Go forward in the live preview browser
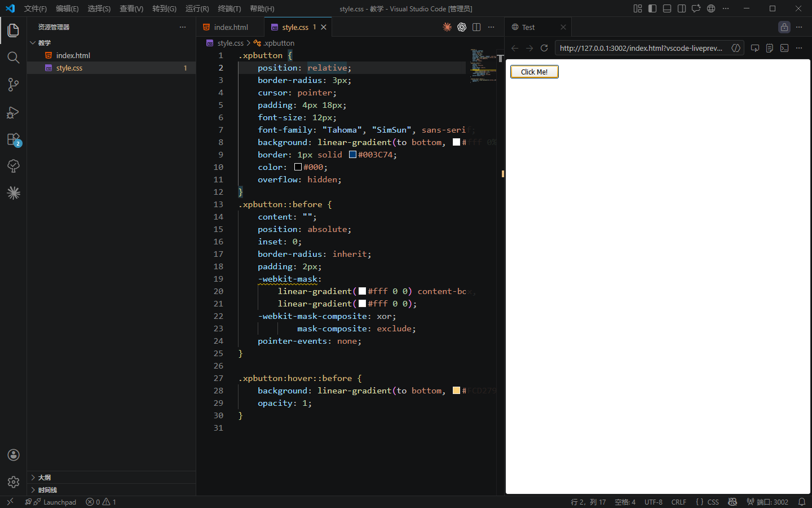The height and width of the screenshot is (508, 812). (529, 48)
